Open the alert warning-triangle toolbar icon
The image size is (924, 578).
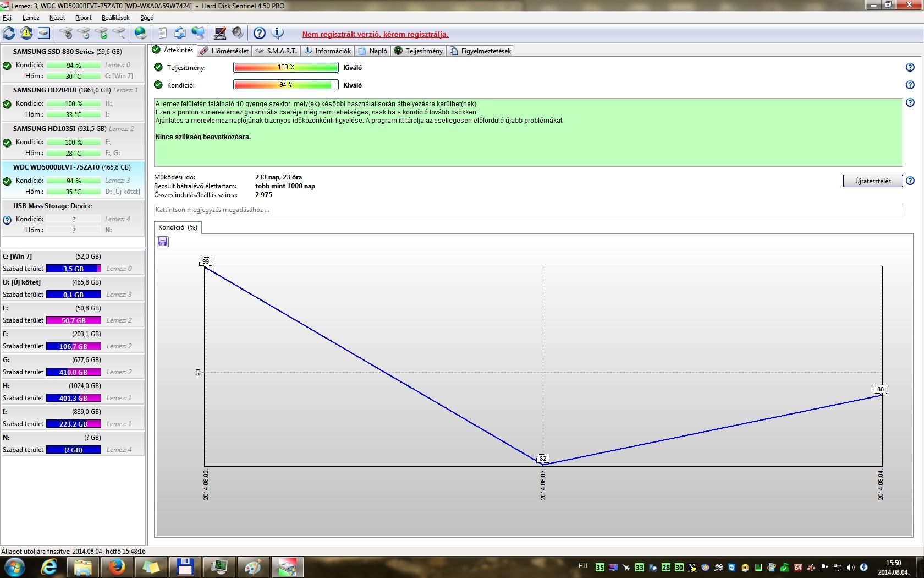[26, 33]
